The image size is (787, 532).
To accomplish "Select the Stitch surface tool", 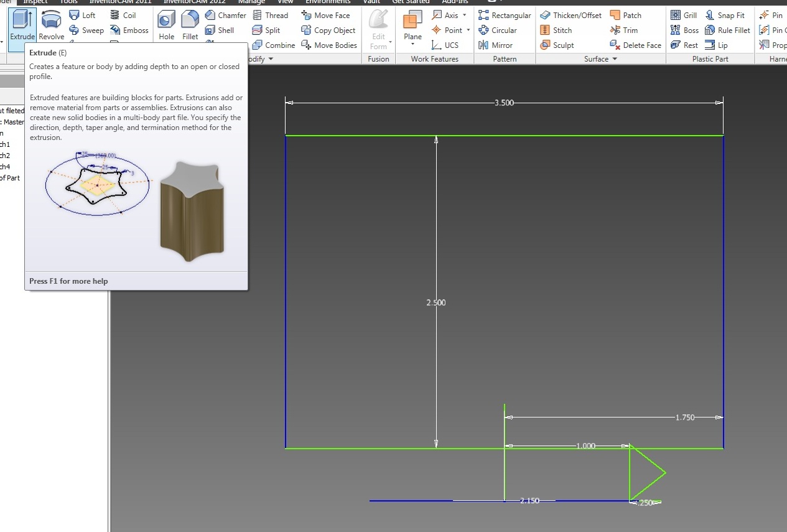I will click(x=556, y=30).
